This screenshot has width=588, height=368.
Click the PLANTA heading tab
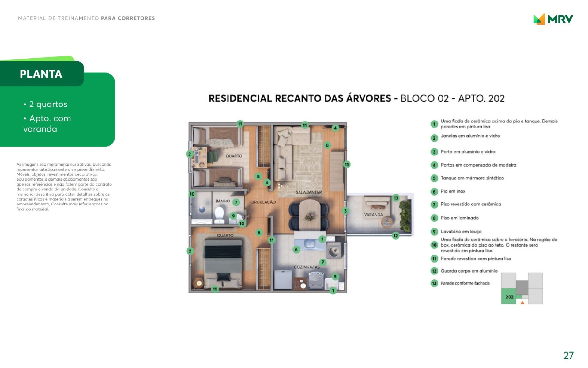41,74
